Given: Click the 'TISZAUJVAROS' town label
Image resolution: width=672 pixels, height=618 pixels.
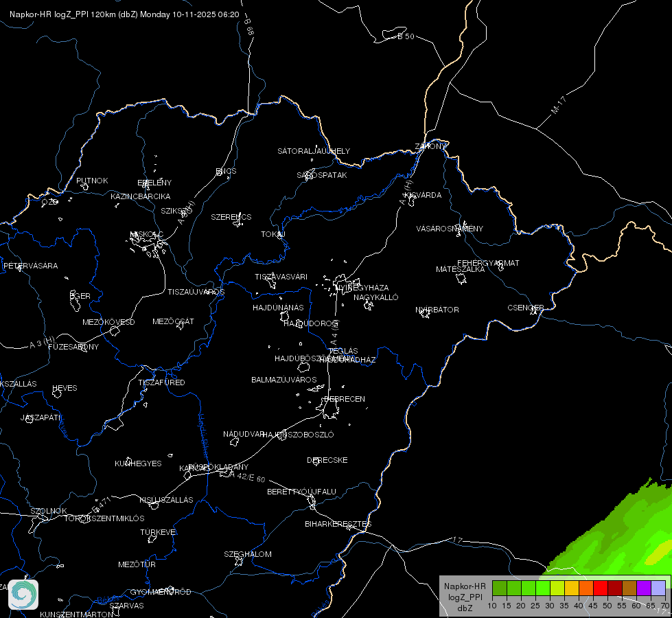Looking at the screenshot, I should pyautogui.click(x=196, y=292).
